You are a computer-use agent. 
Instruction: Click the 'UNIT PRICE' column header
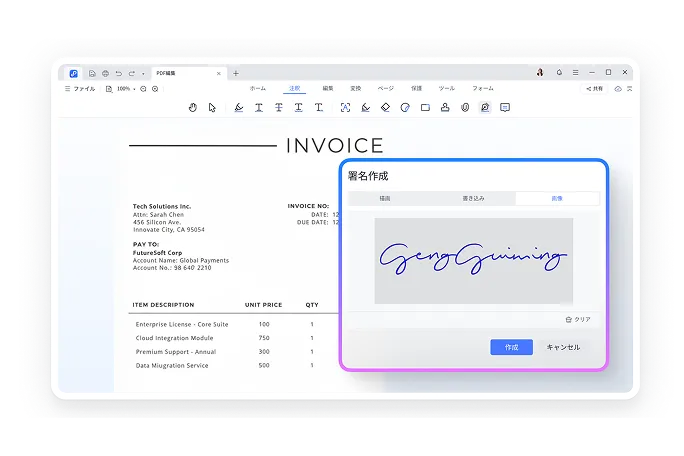tap(263, 305)
